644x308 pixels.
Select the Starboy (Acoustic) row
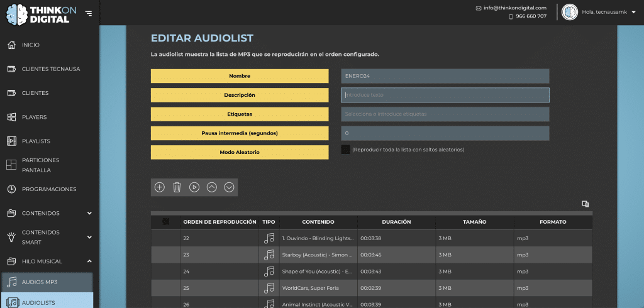pyautogui.click(x=371, y=255)
